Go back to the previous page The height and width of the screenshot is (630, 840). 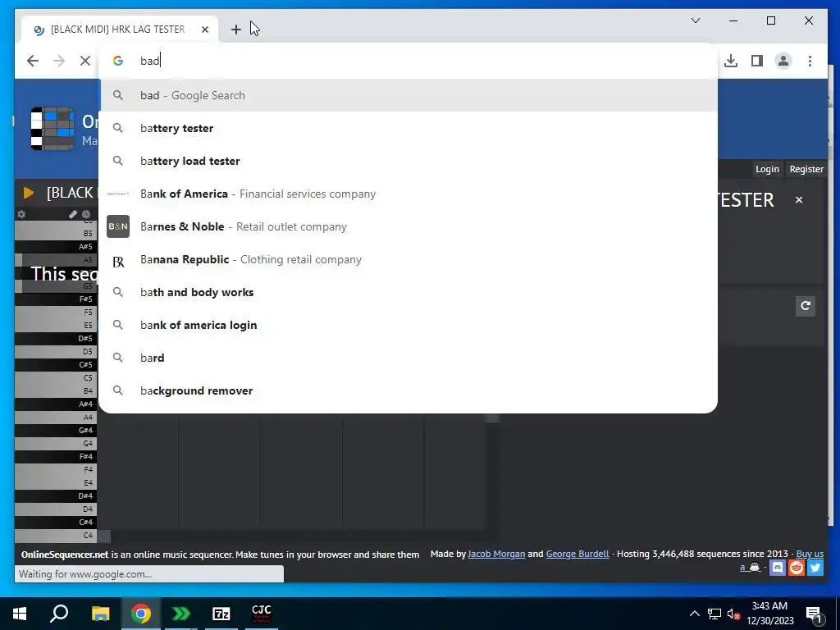(x=33, y=61)
